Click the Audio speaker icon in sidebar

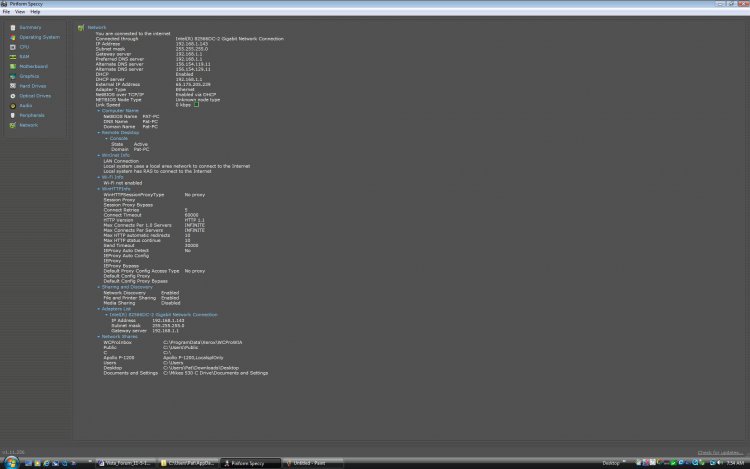point(13,106)
